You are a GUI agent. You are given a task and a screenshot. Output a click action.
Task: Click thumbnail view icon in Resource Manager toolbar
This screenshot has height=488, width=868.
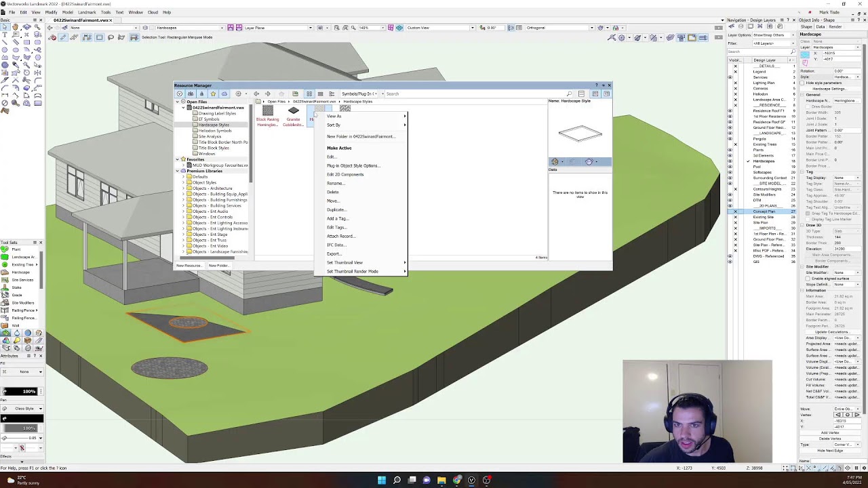309,94
